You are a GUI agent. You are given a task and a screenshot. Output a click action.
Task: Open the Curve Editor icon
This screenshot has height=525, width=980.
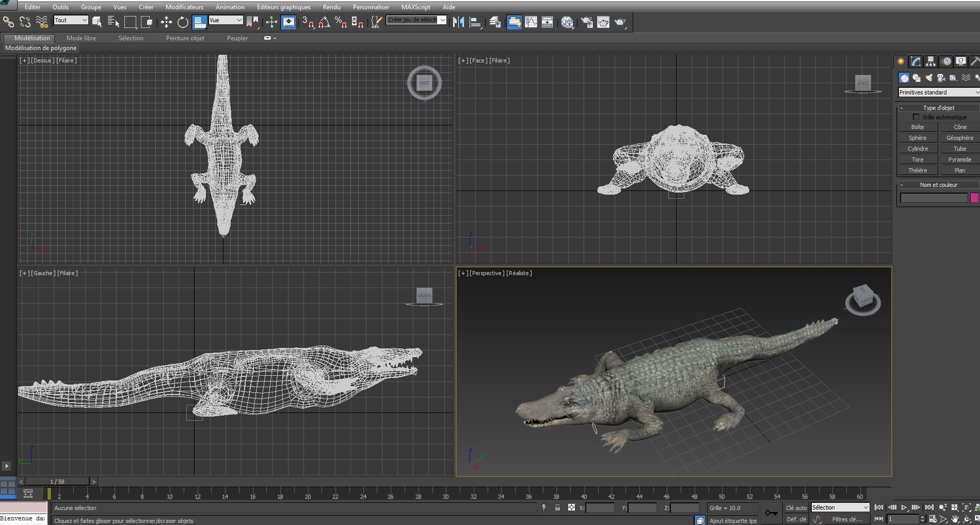(531, 22)
